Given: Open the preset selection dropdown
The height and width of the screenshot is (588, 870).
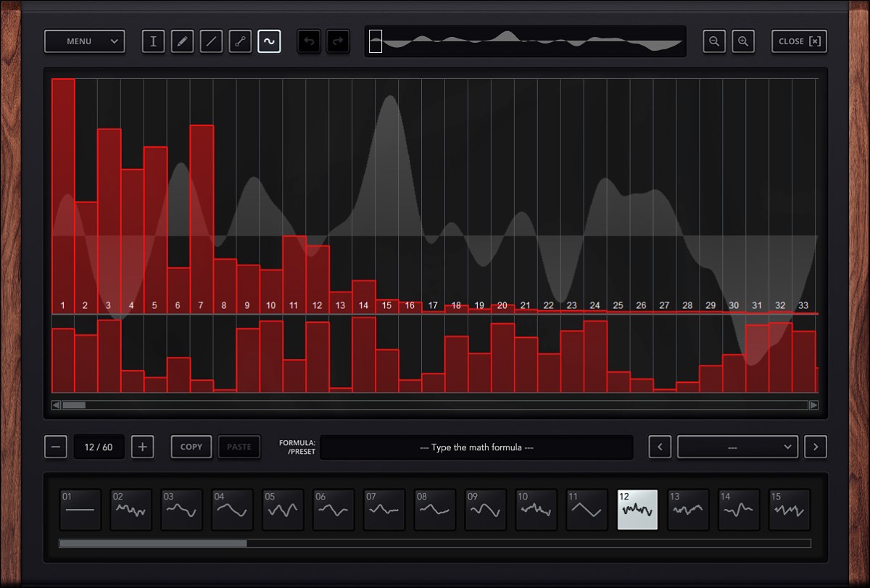Looking at the screenshot, I should 737,447.
